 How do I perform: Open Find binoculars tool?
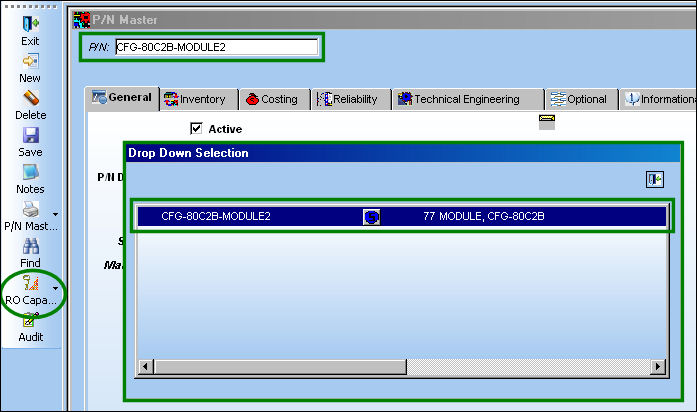pos(30,246)
